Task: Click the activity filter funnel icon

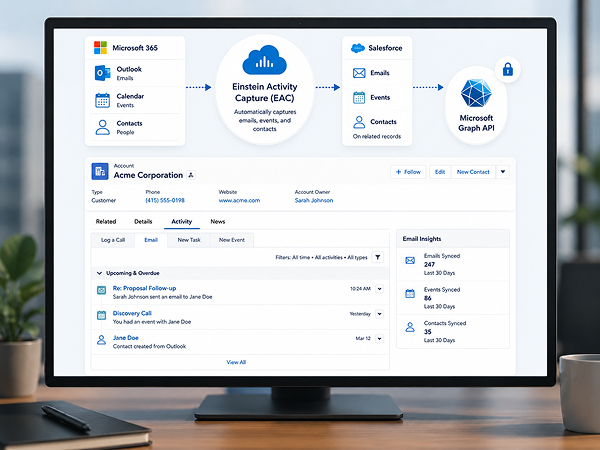Action: (378, 257)
